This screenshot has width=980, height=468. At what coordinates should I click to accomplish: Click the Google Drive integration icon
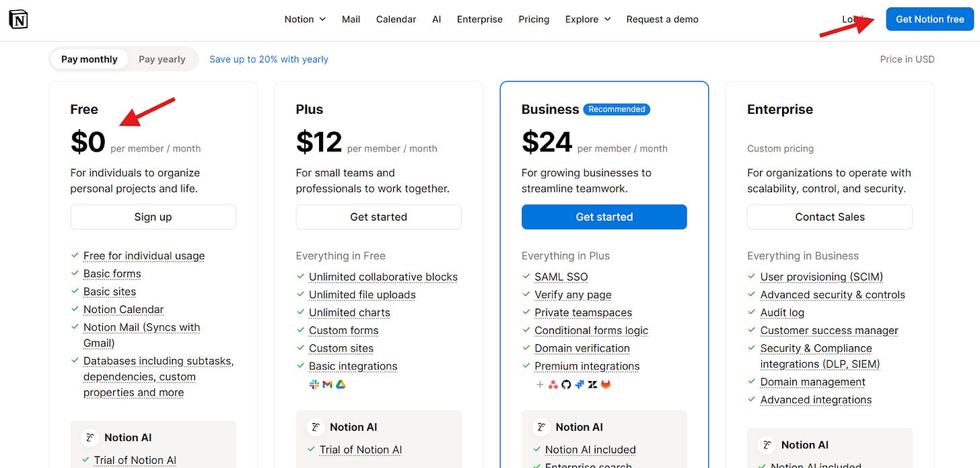341,385
